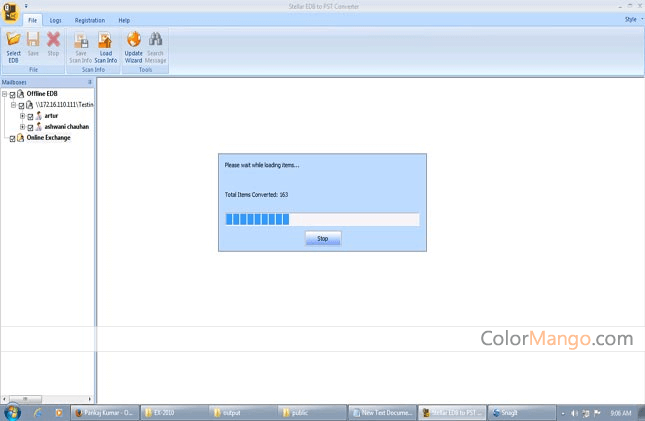The image size is (645, 421).
Task: Uncheck the ashwani chauhan mailbox checkbox
Action: (x=30, y=128)
